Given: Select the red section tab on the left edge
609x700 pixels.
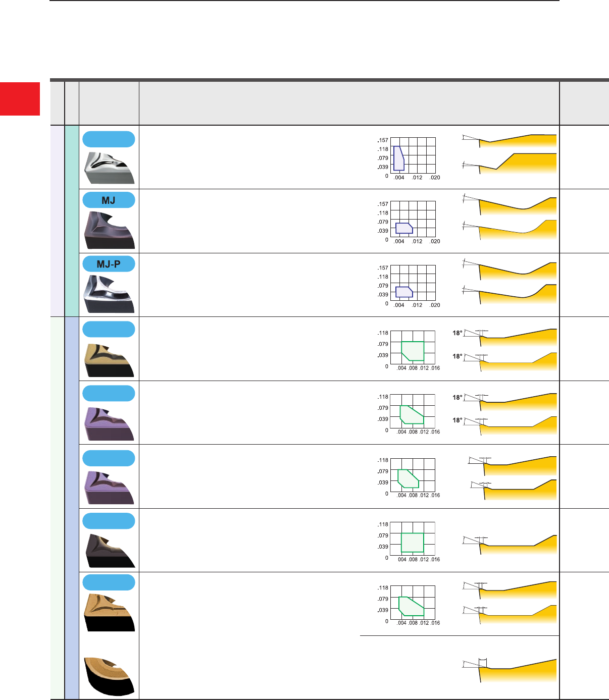Looking at the screenshot, I should (20, 99).
